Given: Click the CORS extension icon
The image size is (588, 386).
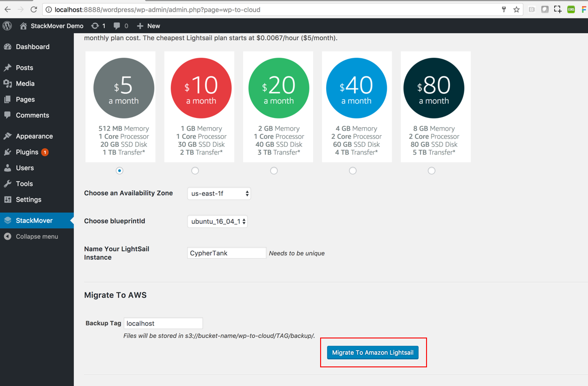Looking at the screenshot, I should point(571,9).
